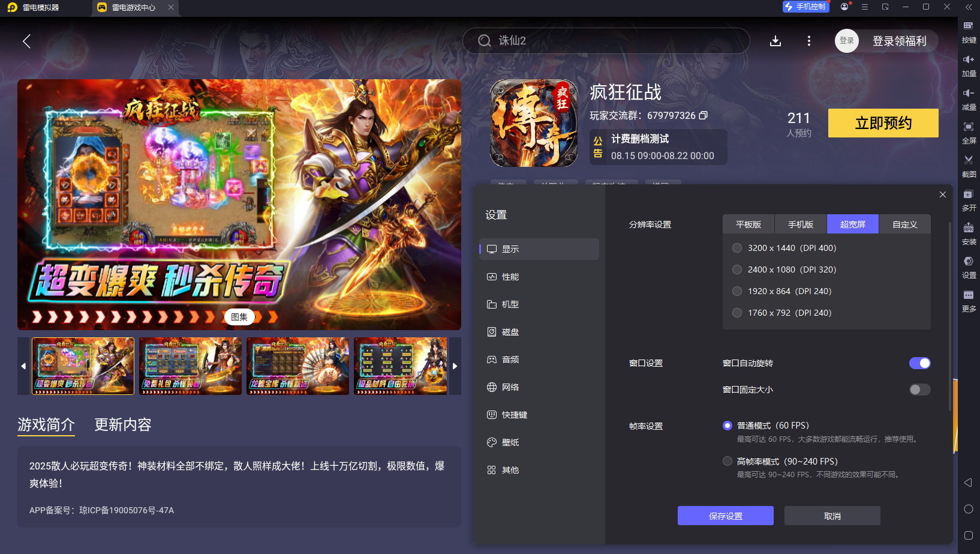This screenshot has height=554, width=980.
Task: Toggle 窗口自动旋转 switch off
Action: (x=919, y=363)
